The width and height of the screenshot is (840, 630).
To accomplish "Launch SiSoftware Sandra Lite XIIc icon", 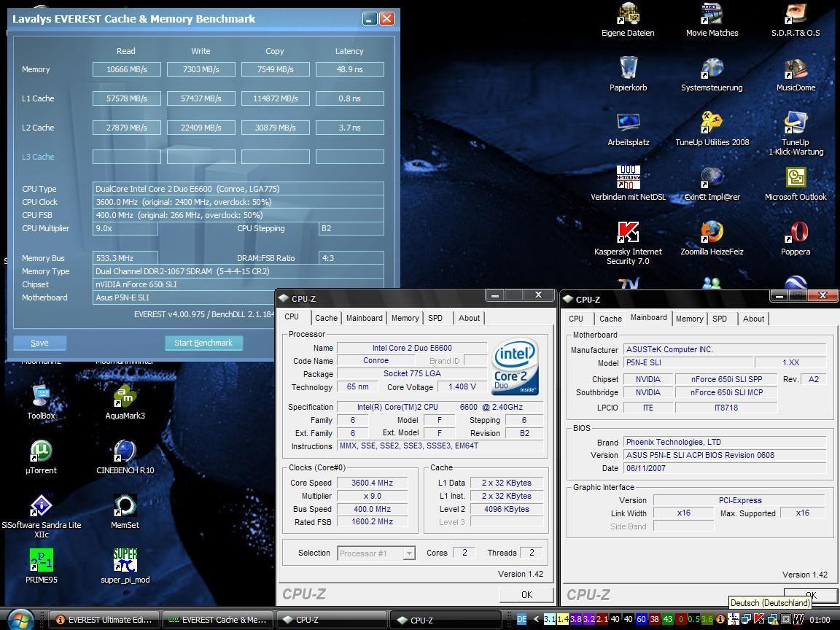I will point(42,507).
